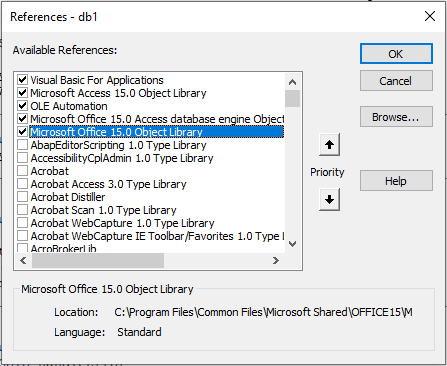The height and width of the screenshot is (366, 447).
Task: Click the Language value Standard
Action: [x=139, y=332]
